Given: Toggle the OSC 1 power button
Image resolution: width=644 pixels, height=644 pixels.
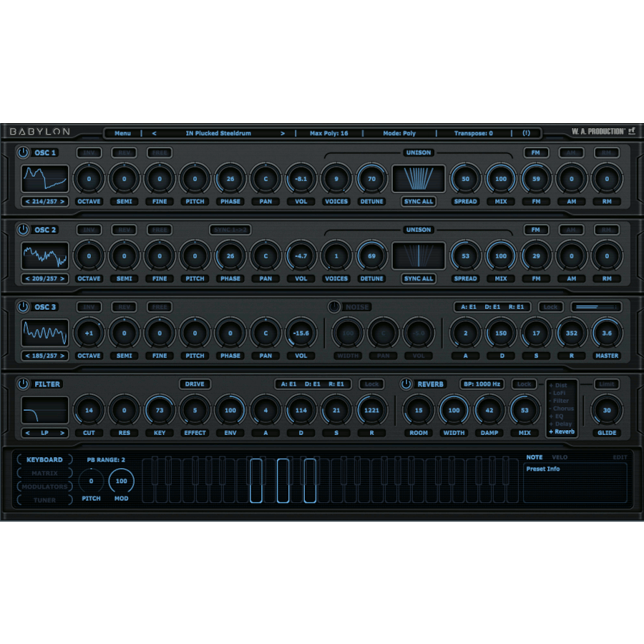Looking at the screenshot, I should pos(23,152).
